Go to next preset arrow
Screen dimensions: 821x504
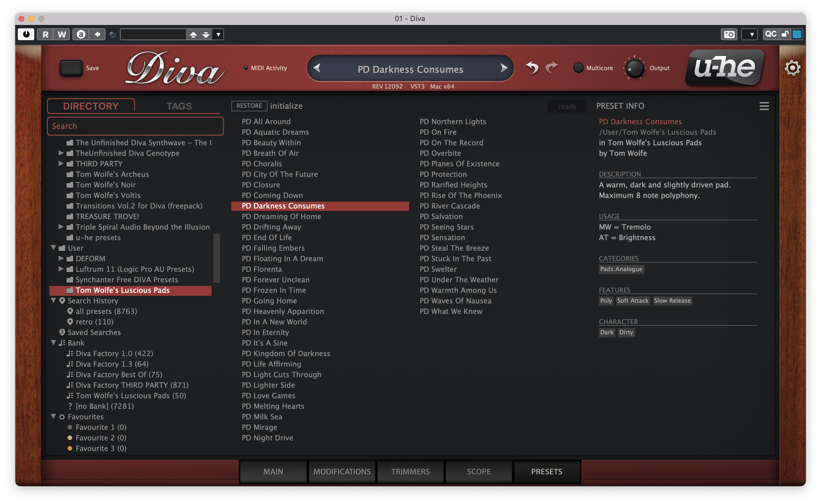point(504,68)
